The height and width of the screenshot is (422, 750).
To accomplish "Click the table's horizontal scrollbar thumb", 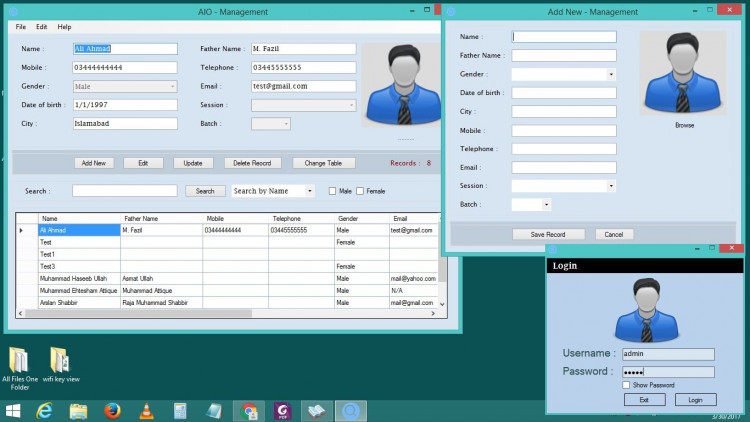I will (139, 313).
